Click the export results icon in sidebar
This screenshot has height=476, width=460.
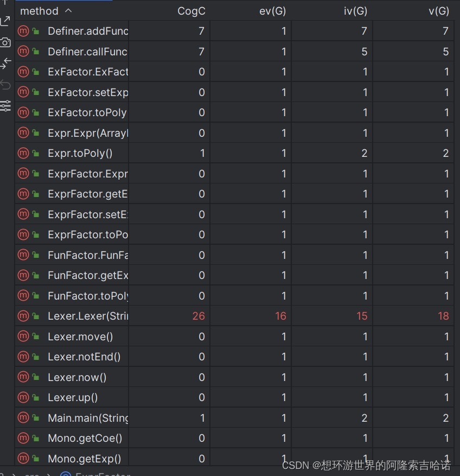tap(5, 21)
